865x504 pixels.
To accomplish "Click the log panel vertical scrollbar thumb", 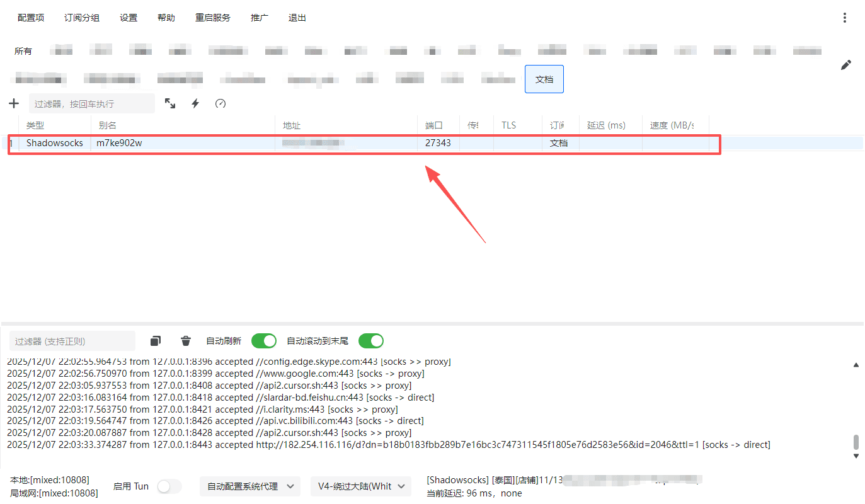I will 856,442.
